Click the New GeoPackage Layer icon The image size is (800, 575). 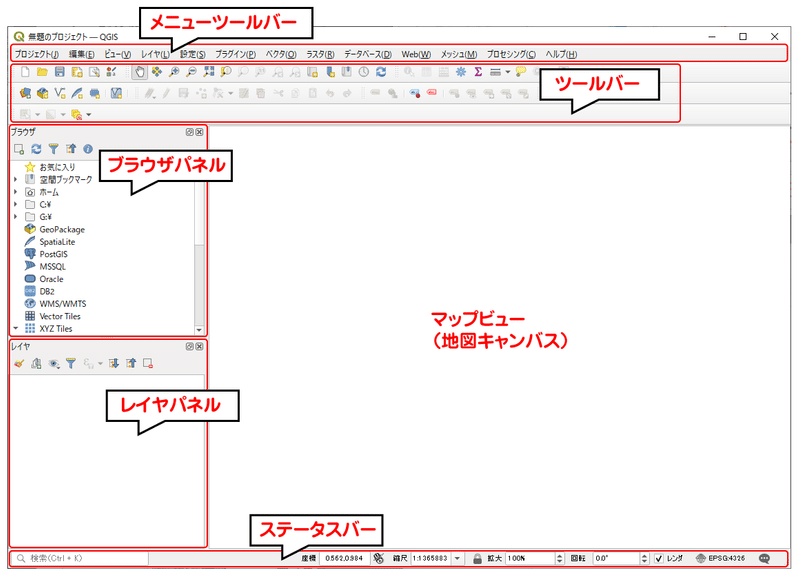tap(42, 93)
